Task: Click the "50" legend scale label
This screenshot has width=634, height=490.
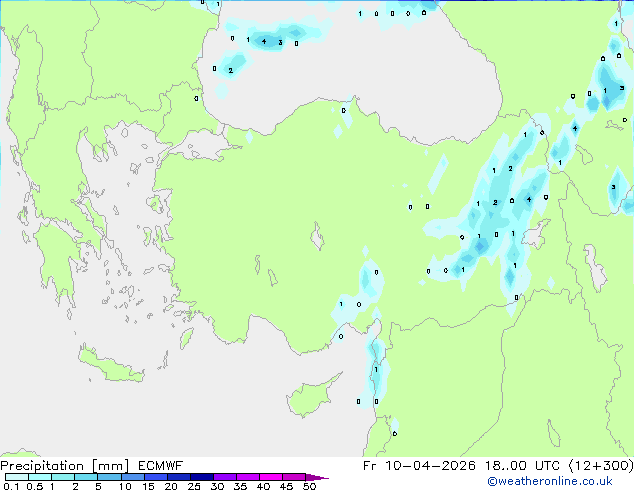Action: click(309, 486)
